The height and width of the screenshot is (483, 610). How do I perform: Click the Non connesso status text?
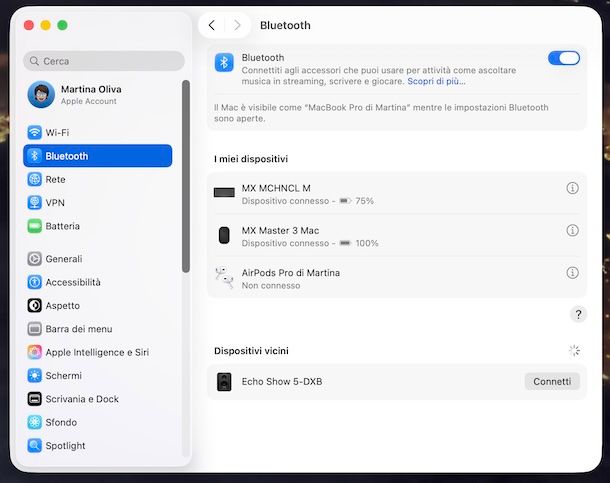point(271,285)
